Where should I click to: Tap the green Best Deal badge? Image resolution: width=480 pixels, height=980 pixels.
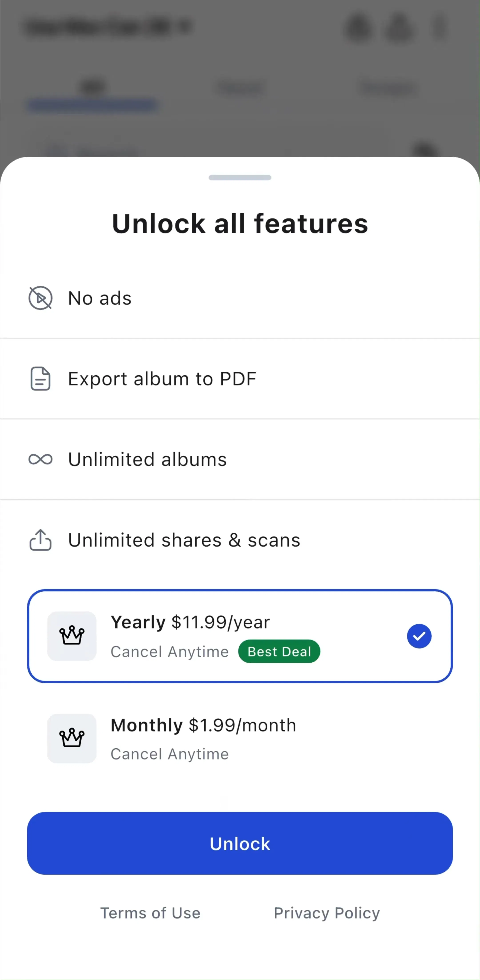[x=279, y=652]
